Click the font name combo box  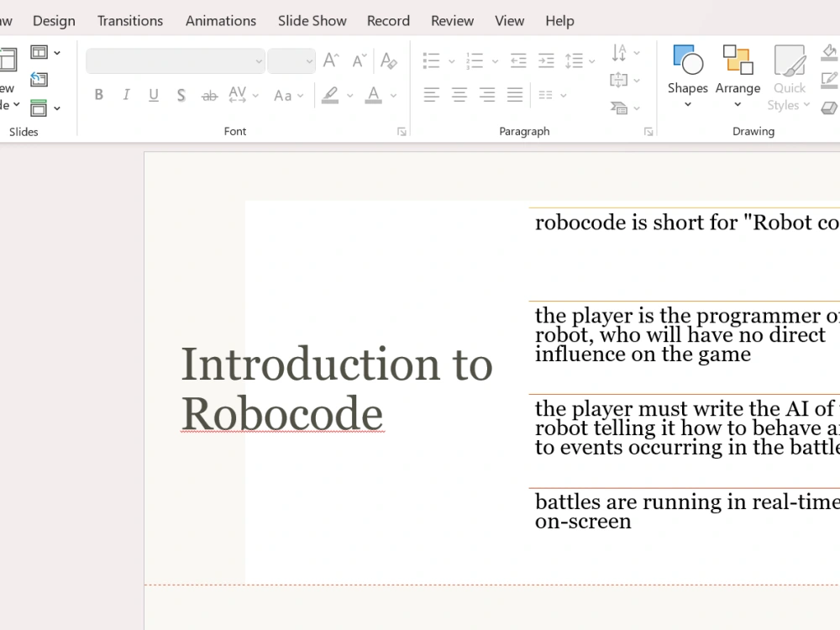pyautogui.click(x=176, y=61)
